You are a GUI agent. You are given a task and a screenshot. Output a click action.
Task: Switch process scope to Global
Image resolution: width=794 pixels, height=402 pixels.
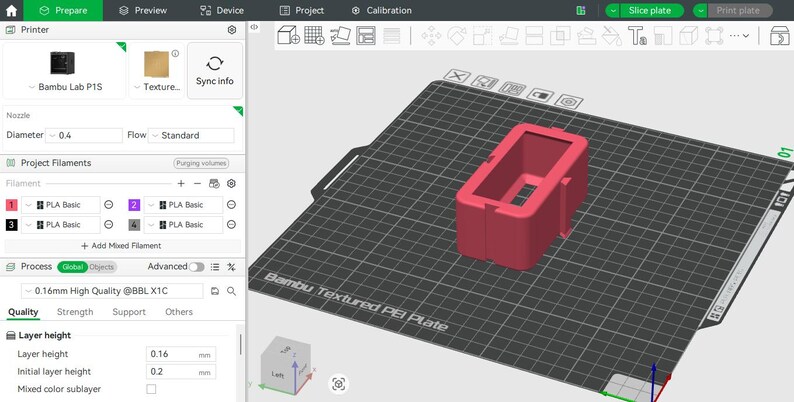pyautogui.click(x=72, y=267)
